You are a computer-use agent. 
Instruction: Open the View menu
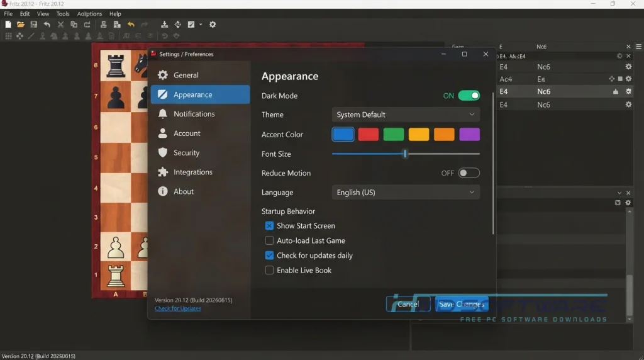click(43, 14)
